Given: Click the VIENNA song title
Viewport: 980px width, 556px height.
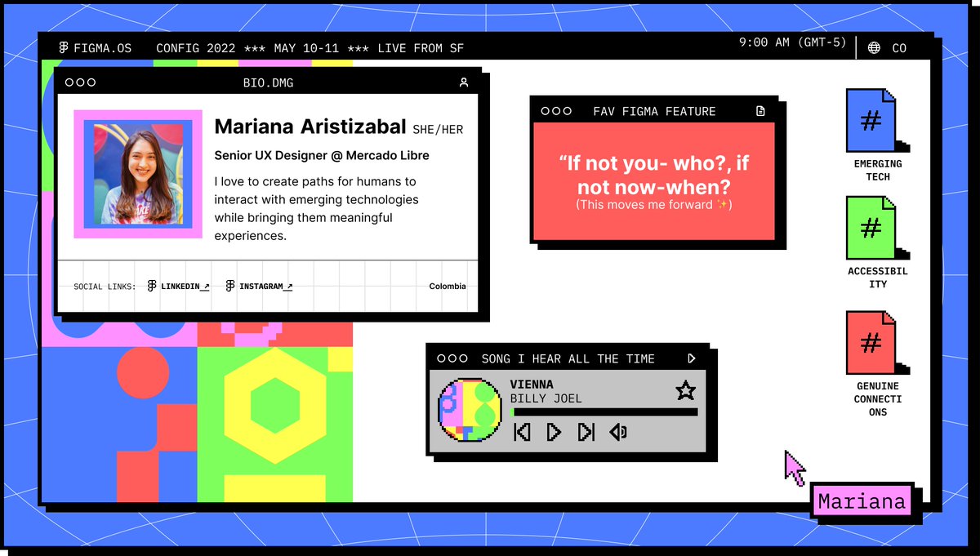Looking at the screenshot, I should click(x=532, y=385).
